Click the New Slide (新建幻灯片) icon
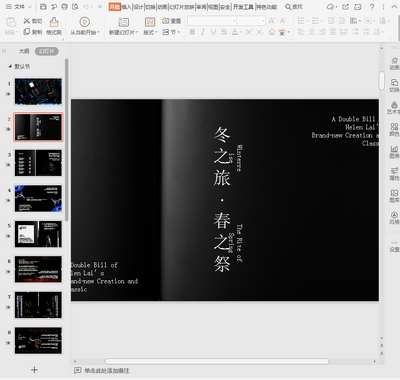Viewport: 400px width, 380px height. pyautogui.click(x=123, y=22)
